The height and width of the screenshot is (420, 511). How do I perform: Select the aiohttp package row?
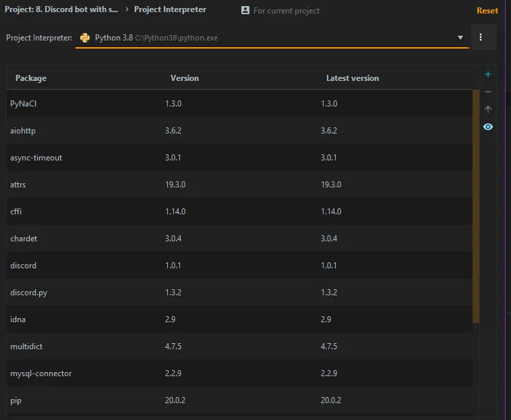coord(239,131)
